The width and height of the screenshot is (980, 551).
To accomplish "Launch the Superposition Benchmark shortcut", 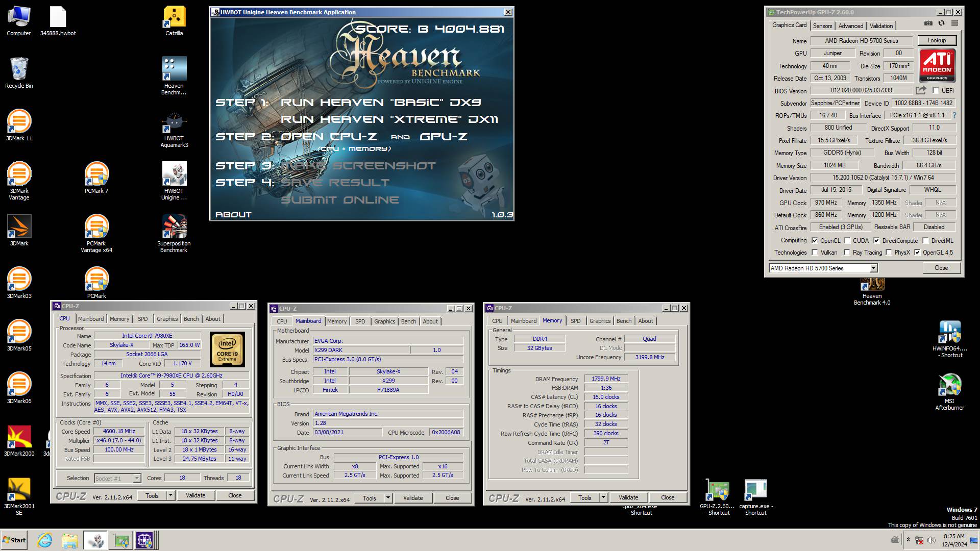I will (174, 234).
